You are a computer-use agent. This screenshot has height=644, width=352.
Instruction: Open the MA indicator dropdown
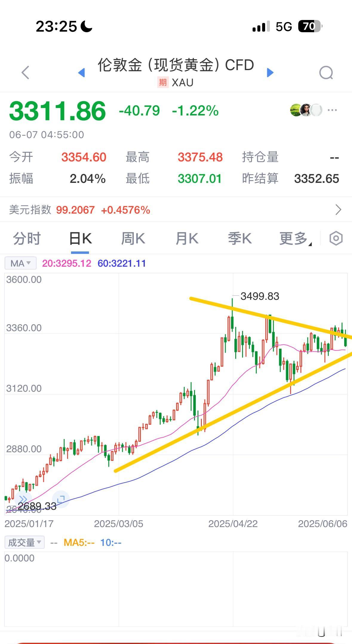21,263
